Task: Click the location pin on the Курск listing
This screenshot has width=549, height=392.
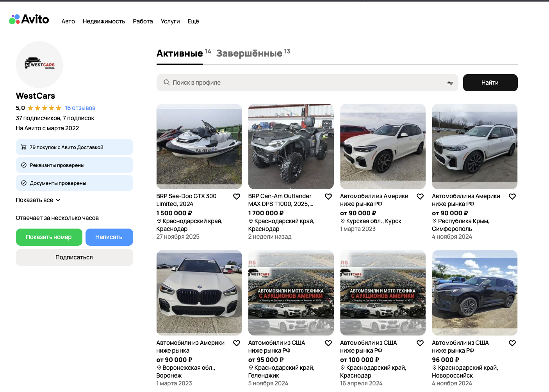Action: point(342,221)
